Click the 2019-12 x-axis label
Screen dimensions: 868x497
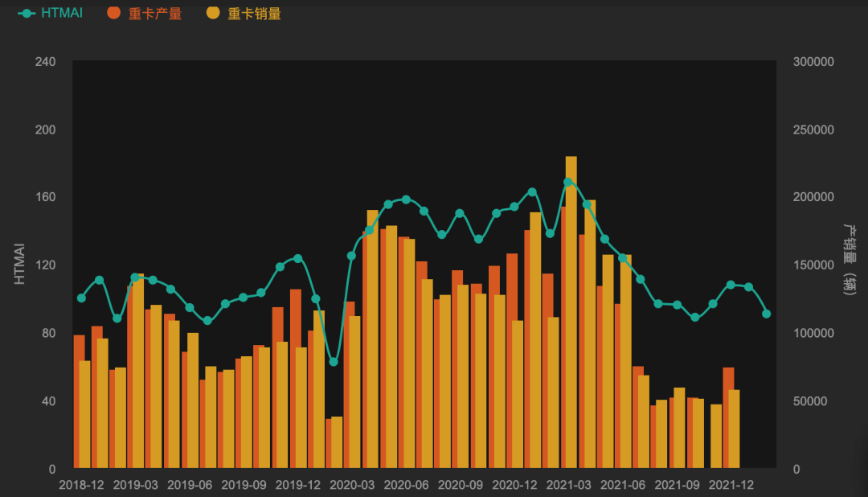click(x=298, y=485)
